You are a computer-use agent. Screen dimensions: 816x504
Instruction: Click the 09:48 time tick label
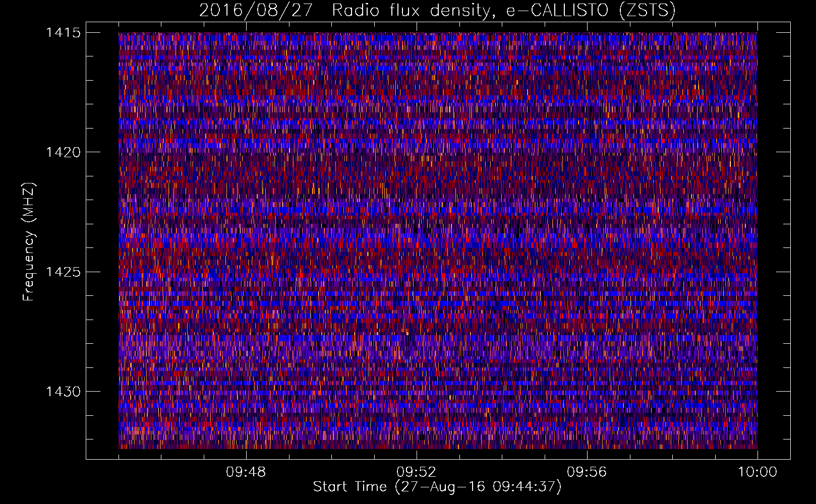point(246,472)
